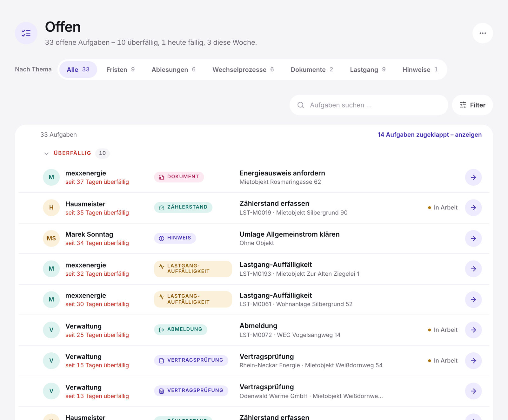
Task: Switch to the Dokumente tab
Action: (x=312, y=69)
